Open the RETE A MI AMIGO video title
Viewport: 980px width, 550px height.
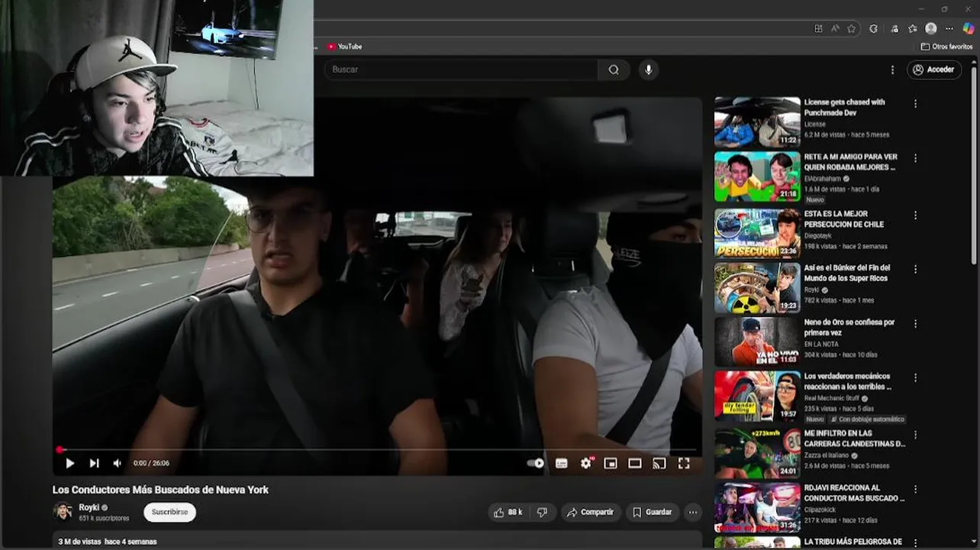tap(849, 162)
